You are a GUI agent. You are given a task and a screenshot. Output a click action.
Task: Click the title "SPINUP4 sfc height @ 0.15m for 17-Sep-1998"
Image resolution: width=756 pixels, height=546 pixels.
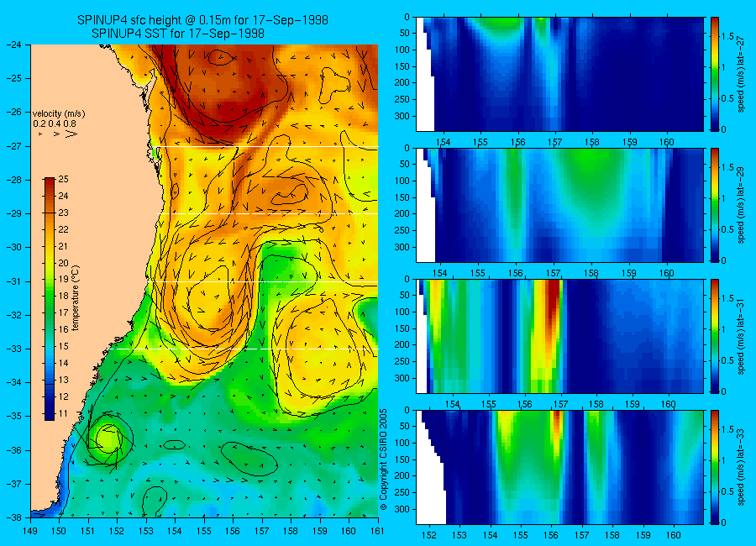[x=202, y=20]
